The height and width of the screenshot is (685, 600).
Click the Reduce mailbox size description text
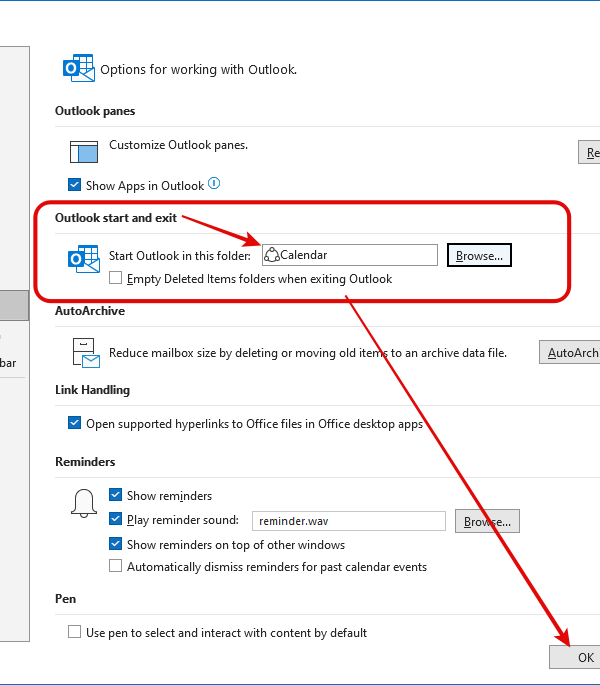308,353
